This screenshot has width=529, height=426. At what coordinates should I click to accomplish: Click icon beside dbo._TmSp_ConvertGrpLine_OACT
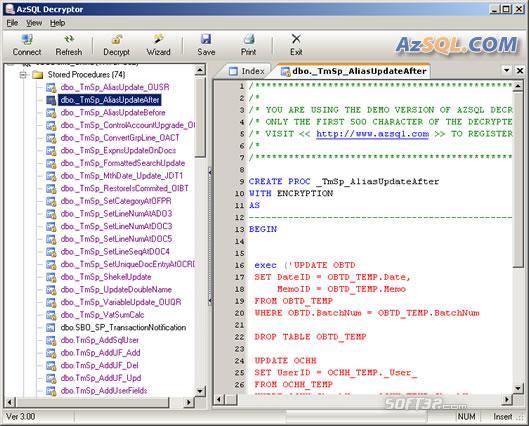[x=51, y=138]
